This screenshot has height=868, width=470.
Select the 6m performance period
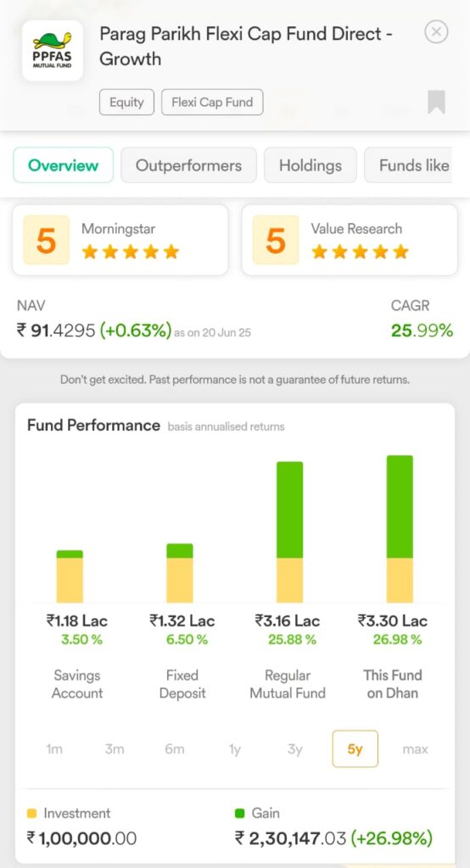(x=175, y=749)
